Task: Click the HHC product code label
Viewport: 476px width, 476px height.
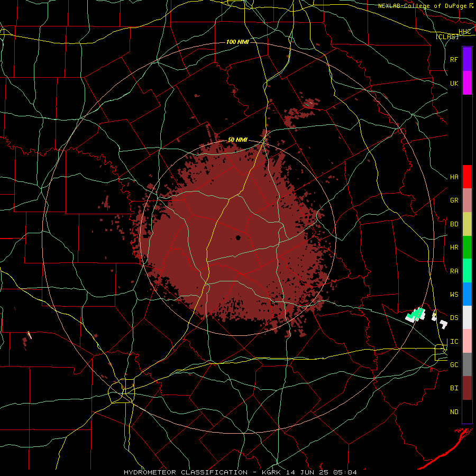Action: tap(465, 32)
